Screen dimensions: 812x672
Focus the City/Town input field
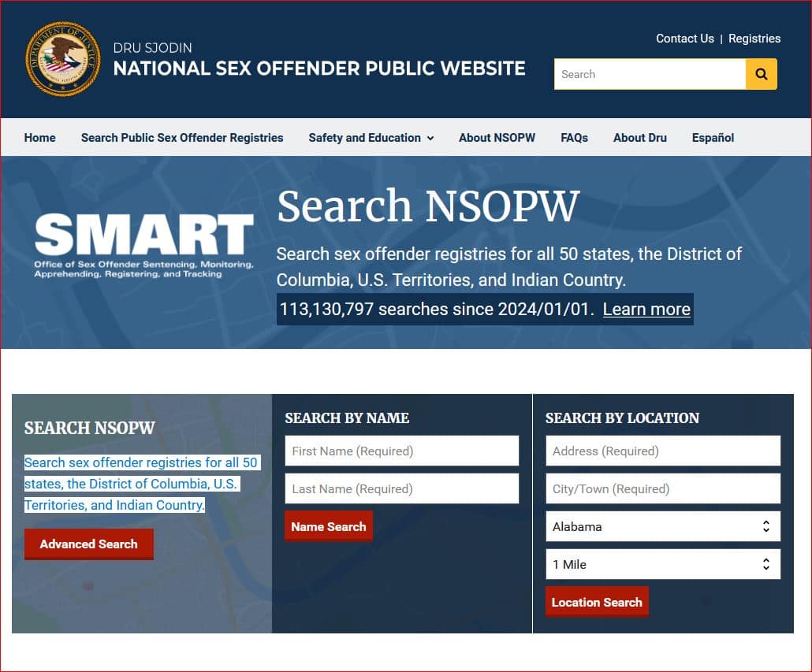click(662, 488)
